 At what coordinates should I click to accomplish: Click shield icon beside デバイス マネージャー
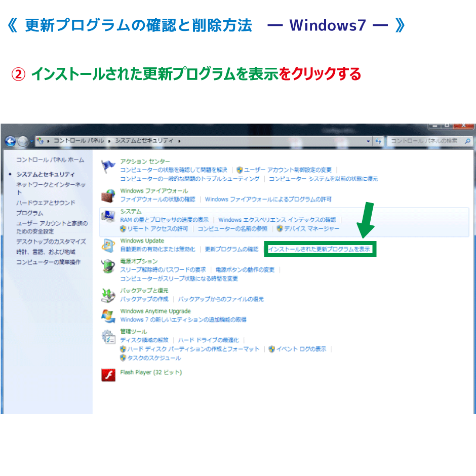[x=280, y=228]
